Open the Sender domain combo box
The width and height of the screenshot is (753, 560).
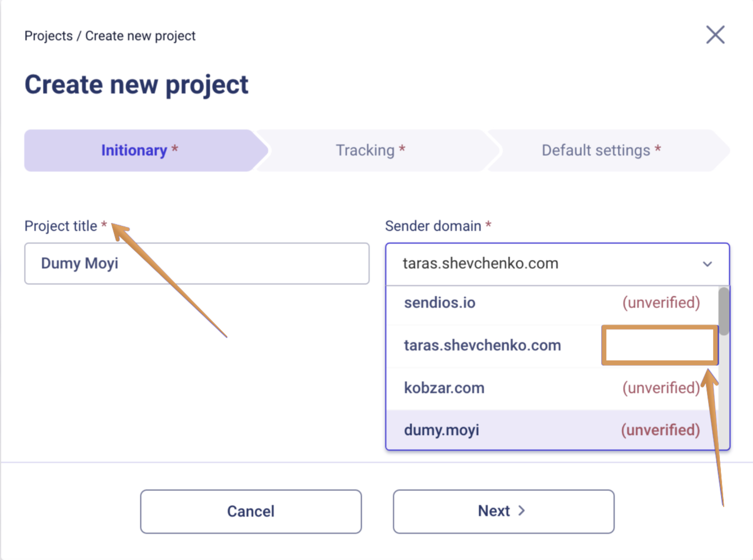tap(542, 264)
